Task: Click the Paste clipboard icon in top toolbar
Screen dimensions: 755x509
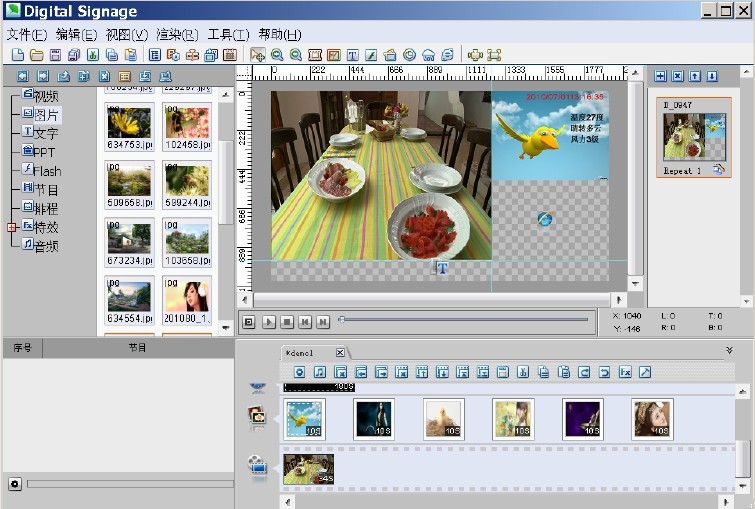Action: coord(130,55)
